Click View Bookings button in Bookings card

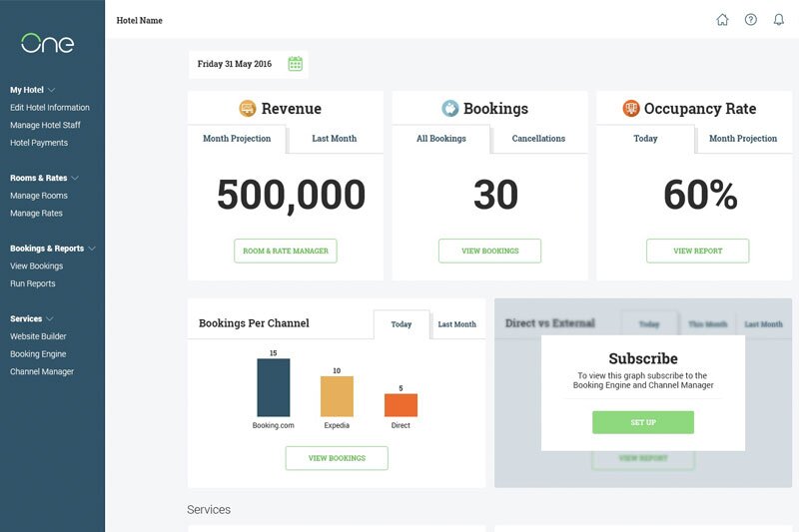(x=489, y=251)
